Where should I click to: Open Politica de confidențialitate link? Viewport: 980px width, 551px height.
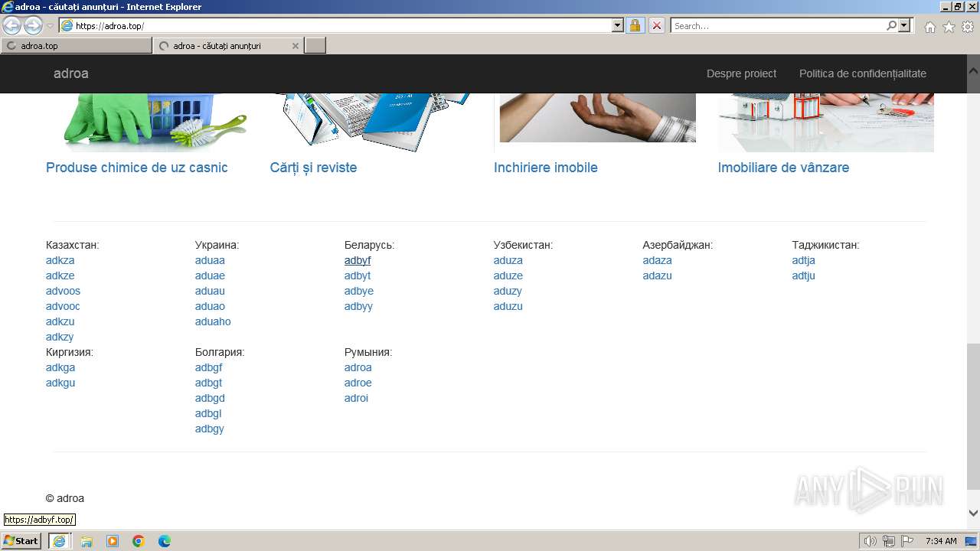point(863,73)
